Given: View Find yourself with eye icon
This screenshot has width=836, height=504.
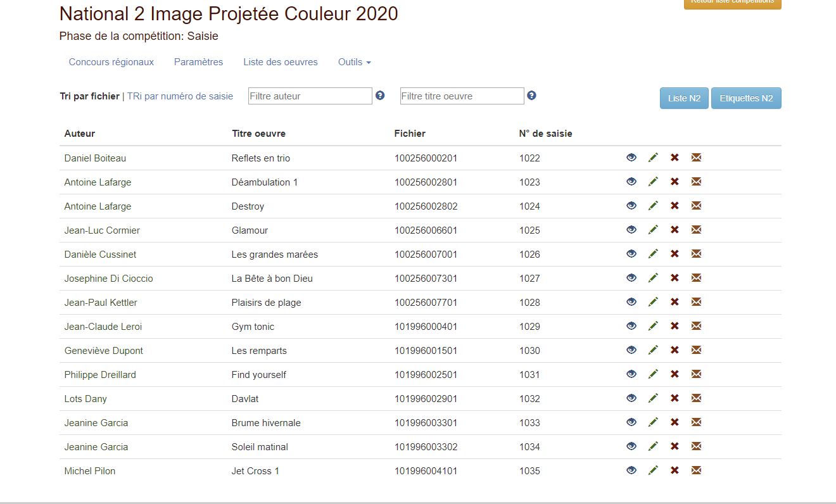Looking at the screenshot, I should [631, 374].
